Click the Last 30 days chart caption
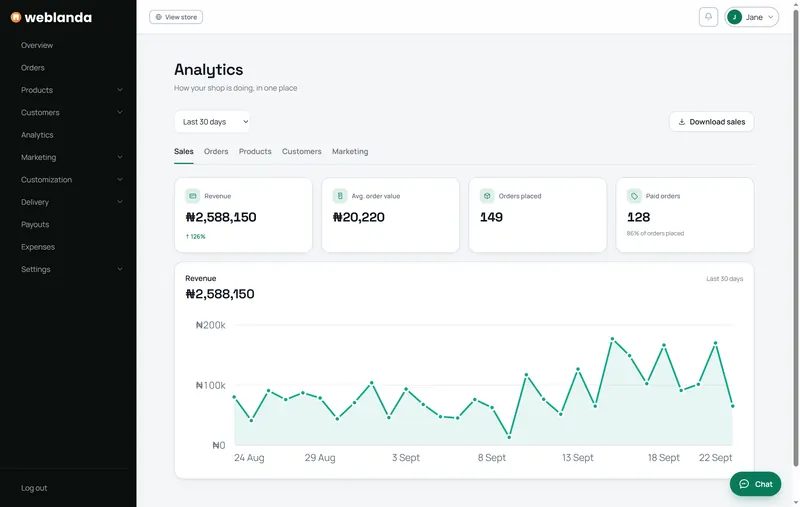 click(x=724, y=279)
